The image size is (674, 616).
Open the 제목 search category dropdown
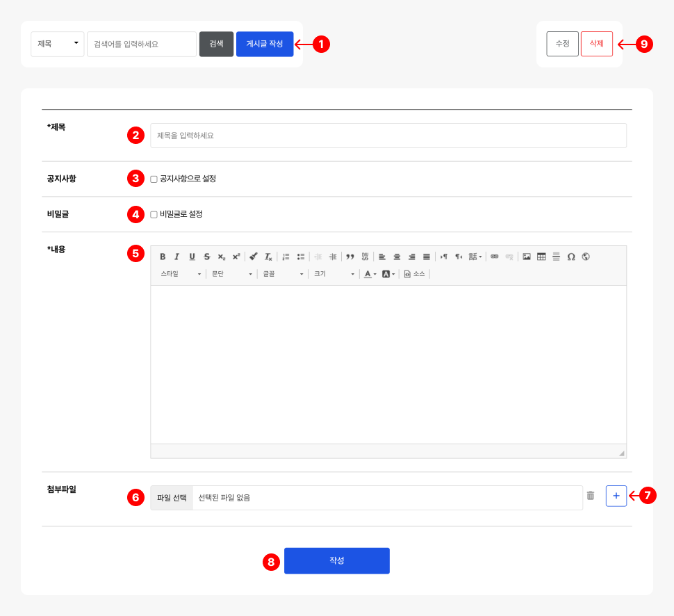[x=58, y=44]
